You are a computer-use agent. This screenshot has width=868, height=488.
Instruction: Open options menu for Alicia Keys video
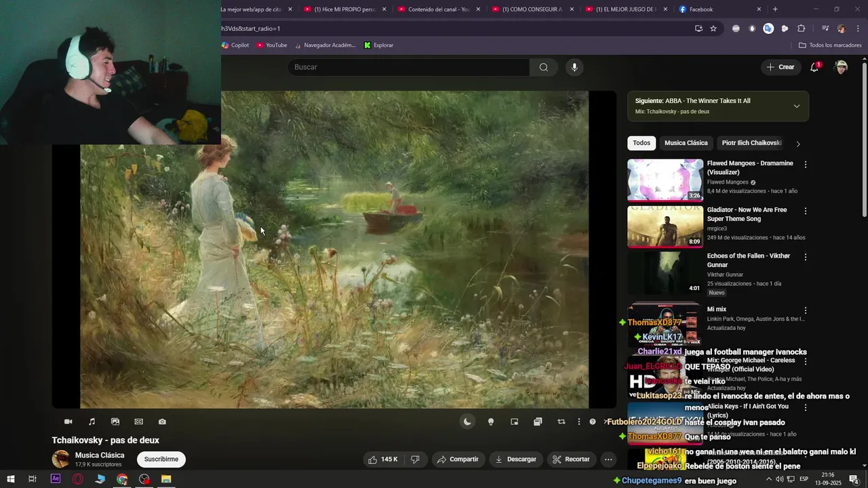(x=806, y=408)
